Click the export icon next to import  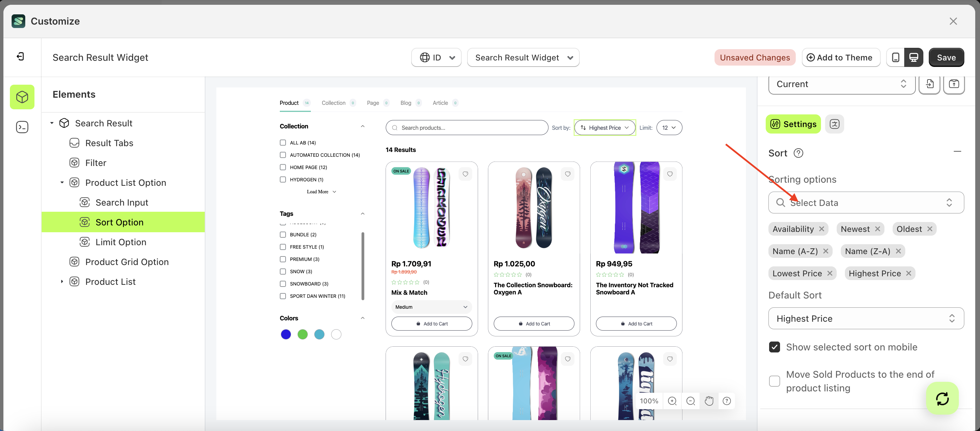click(954, 84)
